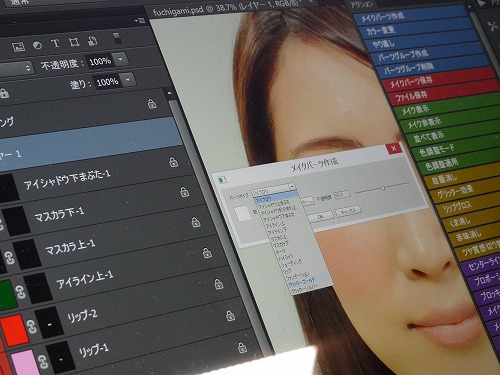Open the parts type combo box arrow
Screen dimensions: 500x375
pos(292,186)
